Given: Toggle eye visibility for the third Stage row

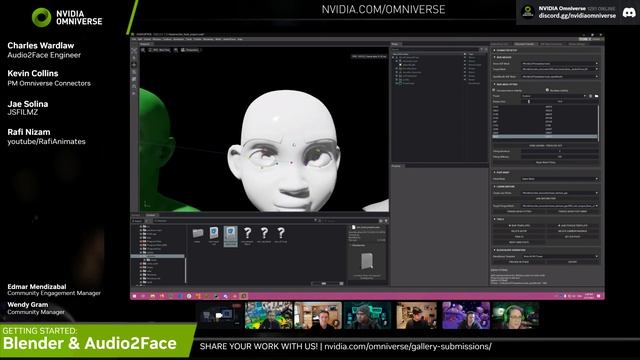Looking at the screenshot, I should tap(464, 65).
